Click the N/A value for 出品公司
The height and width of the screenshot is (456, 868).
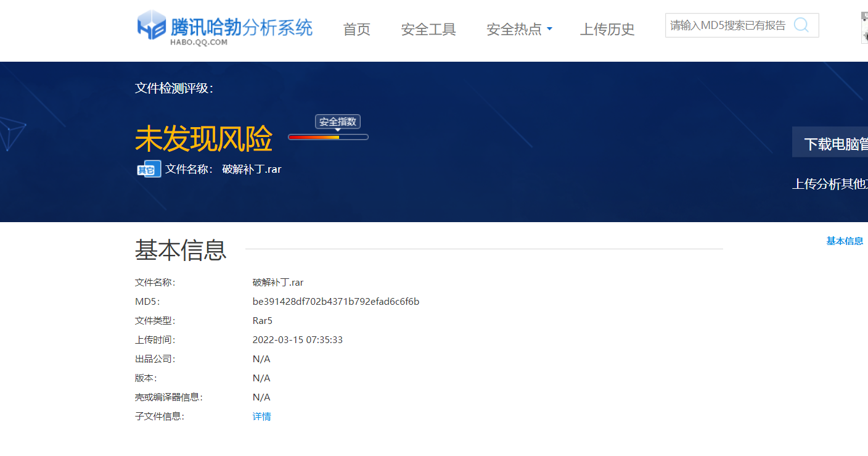tap(261, 359)
